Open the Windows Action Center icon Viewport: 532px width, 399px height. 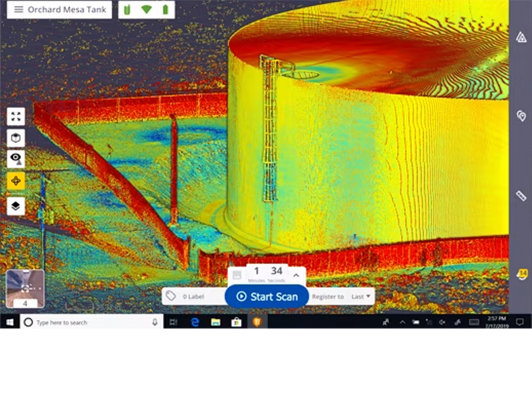pyautogui.click(x=520, y=322)
